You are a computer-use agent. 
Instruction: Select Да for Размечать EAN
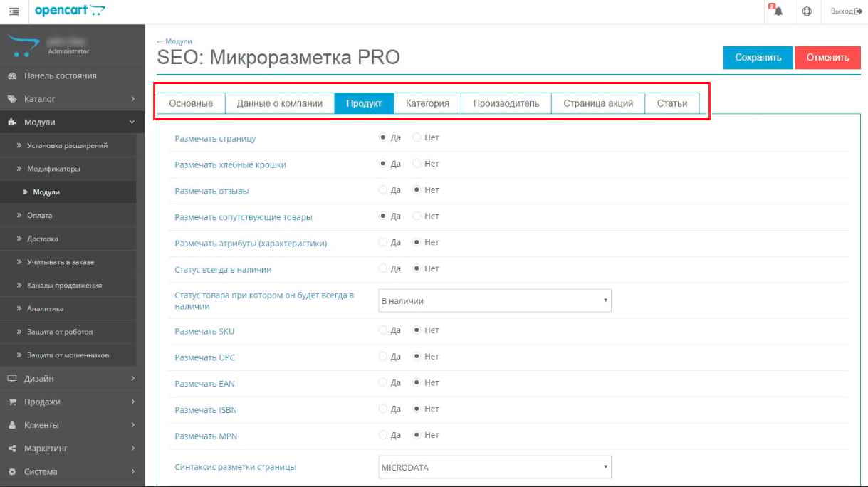(x=383, y=382)
